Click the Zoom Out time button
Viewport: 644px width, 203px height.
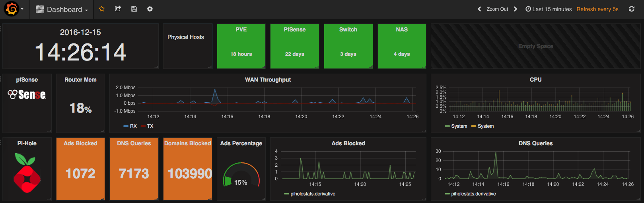[497, 9]
